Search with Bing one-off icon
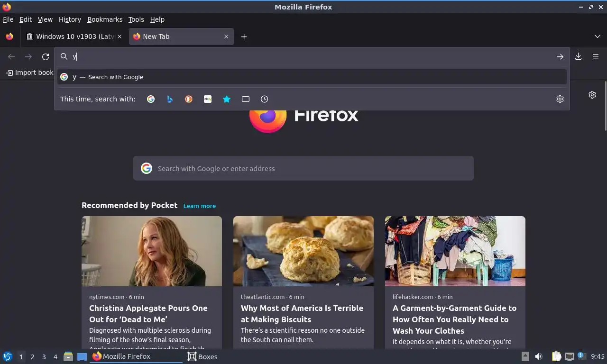The image size is (607, 364). (x=170, y=99)
